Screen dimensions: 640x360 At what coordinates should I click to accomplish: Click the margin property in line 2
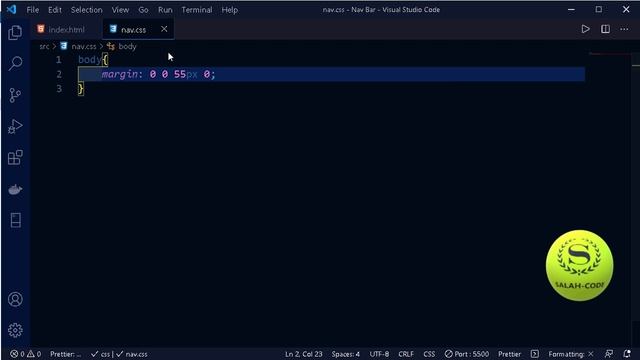click(120, 74)
